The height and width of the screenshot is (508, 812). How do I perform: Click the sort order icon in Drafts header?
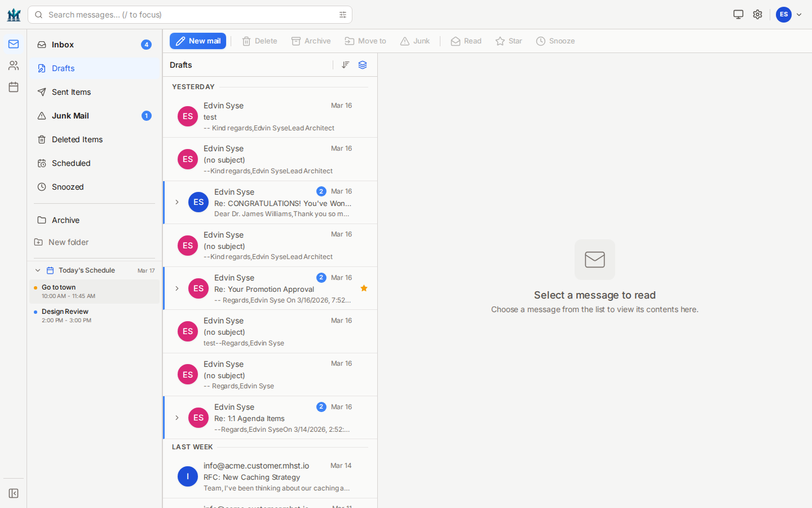pos(346,65)
